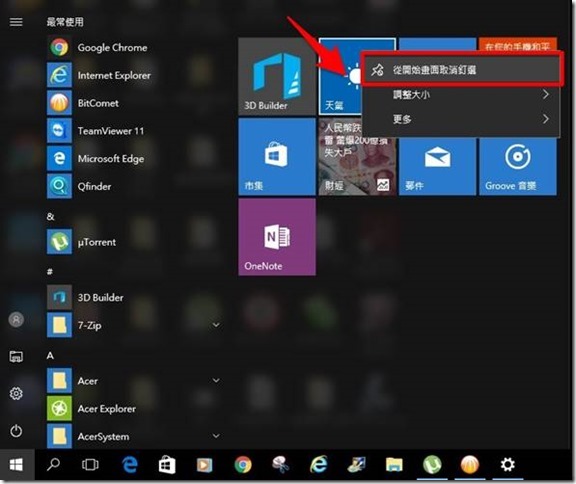
Task: Open Snipping Tool on the taskbar
Action: [281, 465]
